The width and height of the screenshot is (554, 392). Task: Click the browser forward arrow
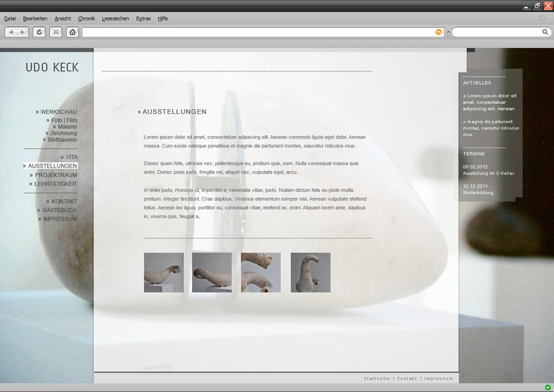tap(23, 32)
